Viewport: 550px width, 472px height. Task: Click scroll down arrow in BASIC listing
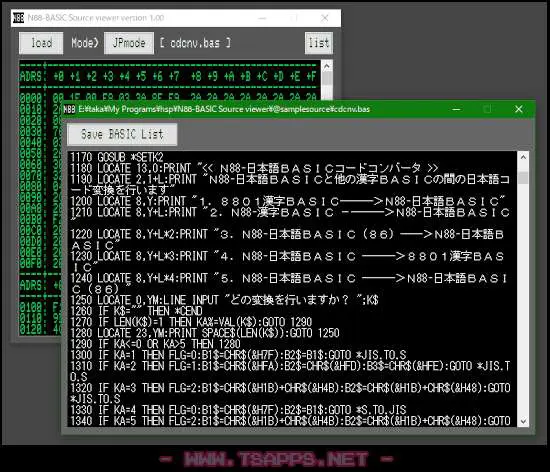[523, 421]
